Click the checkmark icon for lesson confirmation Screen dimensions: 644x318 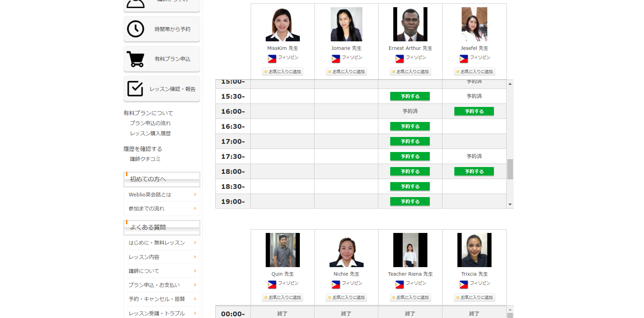(135, 89)
